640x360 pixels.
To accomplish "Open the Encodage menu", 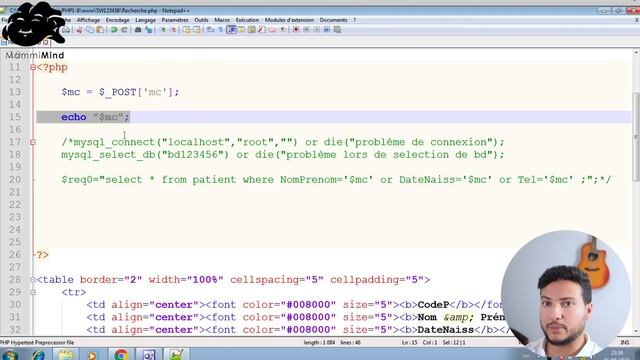I will [x=118, y=20].
